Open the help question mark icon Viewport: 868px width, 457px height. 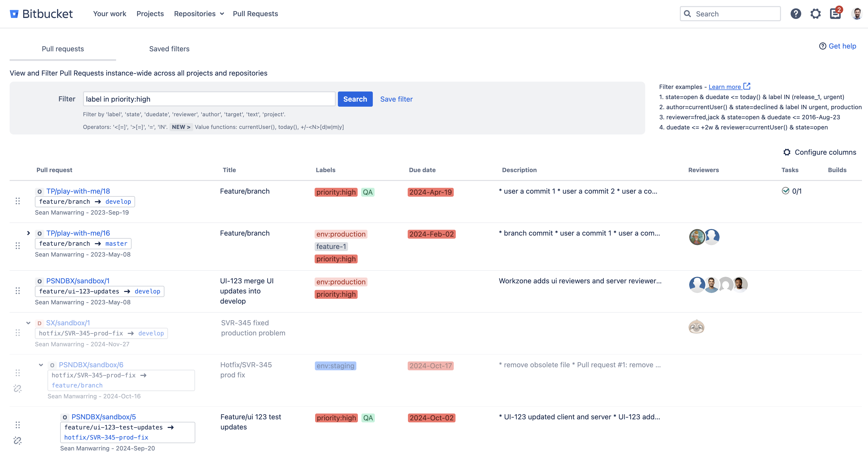click(x=796, y=14)
